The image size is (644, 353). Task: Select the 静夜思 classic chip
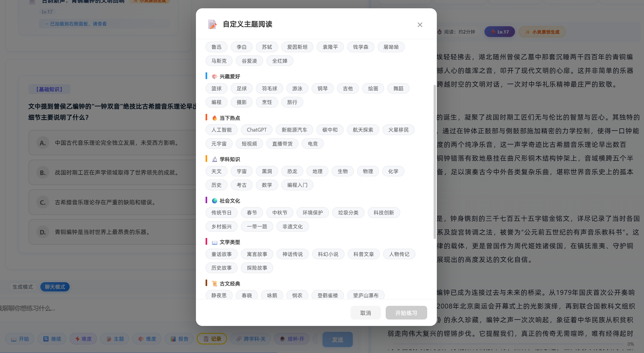[x=219, y=295]
